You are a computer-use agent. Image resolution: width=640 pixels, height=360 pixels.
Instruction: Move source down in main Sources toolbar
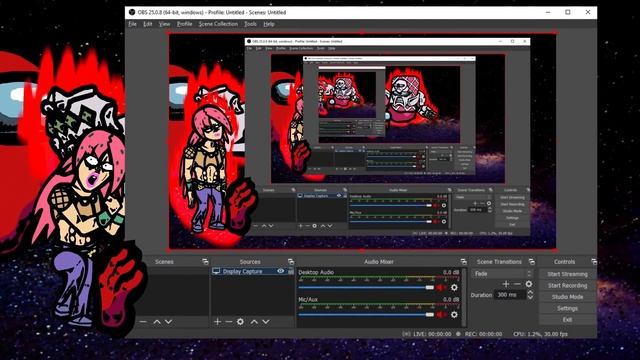pos(266,322)
